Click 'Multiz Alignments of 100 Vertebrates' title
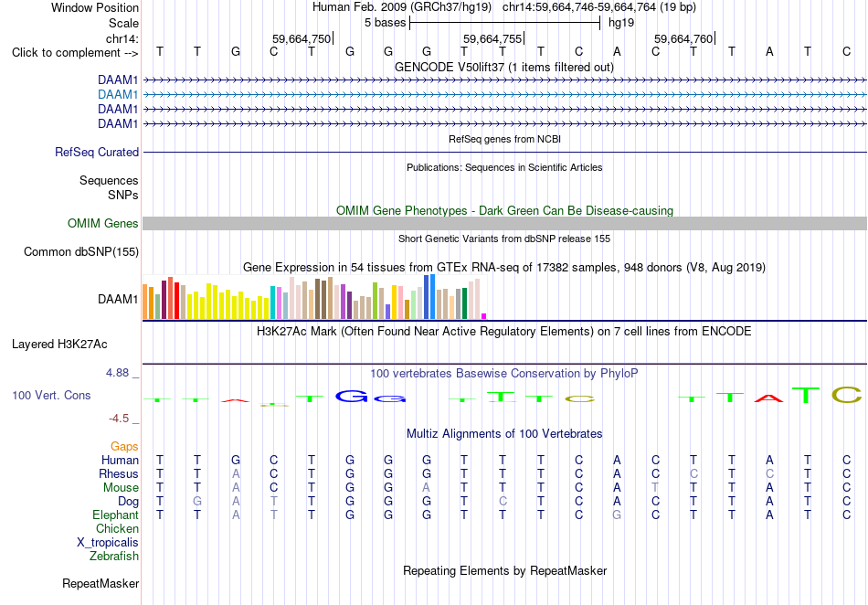This screenshot has height=605, width=868. [x=504, y=433]
